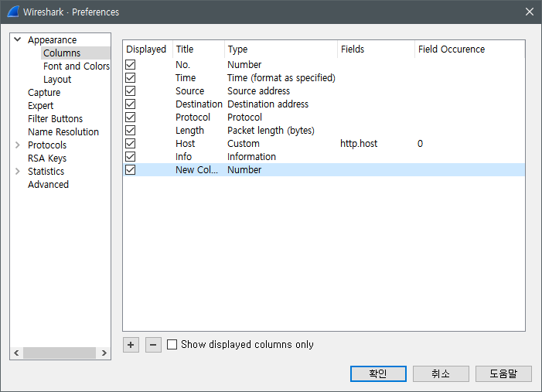The image size is (542, 392).
Task: Click the Custom type cell
Action: [244, 144]
